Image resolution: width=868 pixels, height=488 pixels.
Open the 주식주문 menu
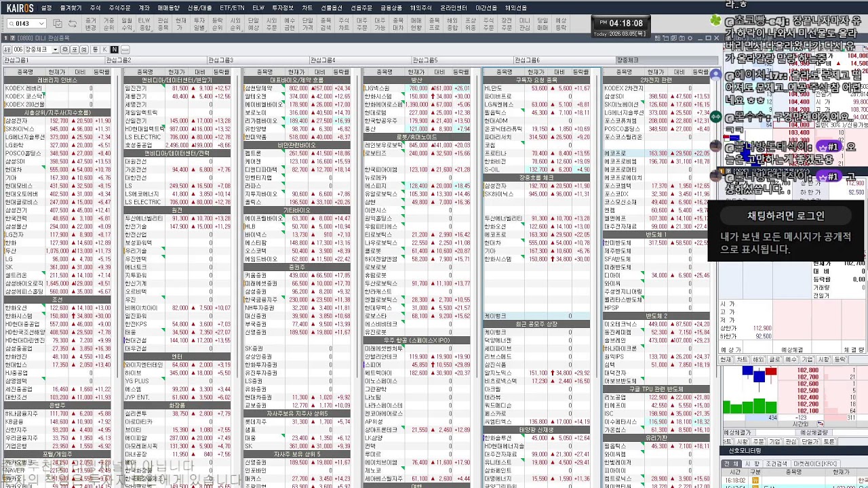pyautogui.click(x=119, y=8)
